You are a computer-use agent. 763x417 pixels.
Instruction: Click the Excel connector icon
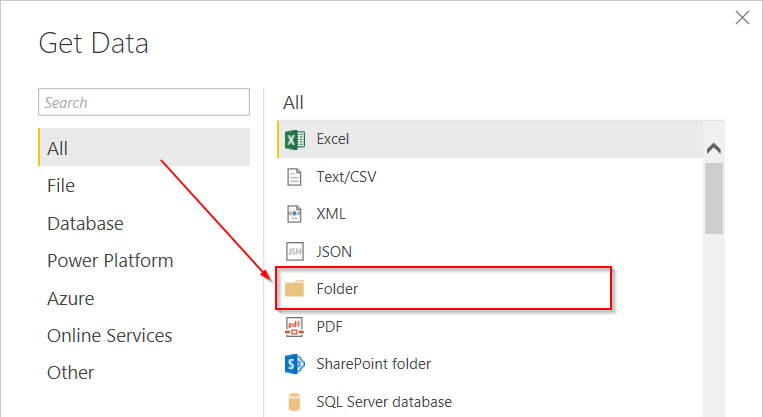294,140
